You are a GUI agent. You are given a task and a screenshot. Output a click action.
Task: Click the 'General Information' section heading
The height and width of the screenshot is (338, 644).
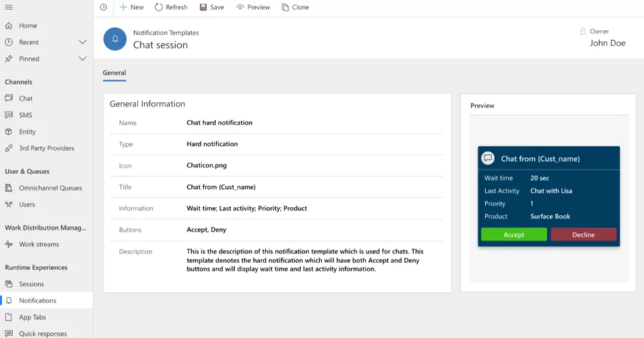147,104
